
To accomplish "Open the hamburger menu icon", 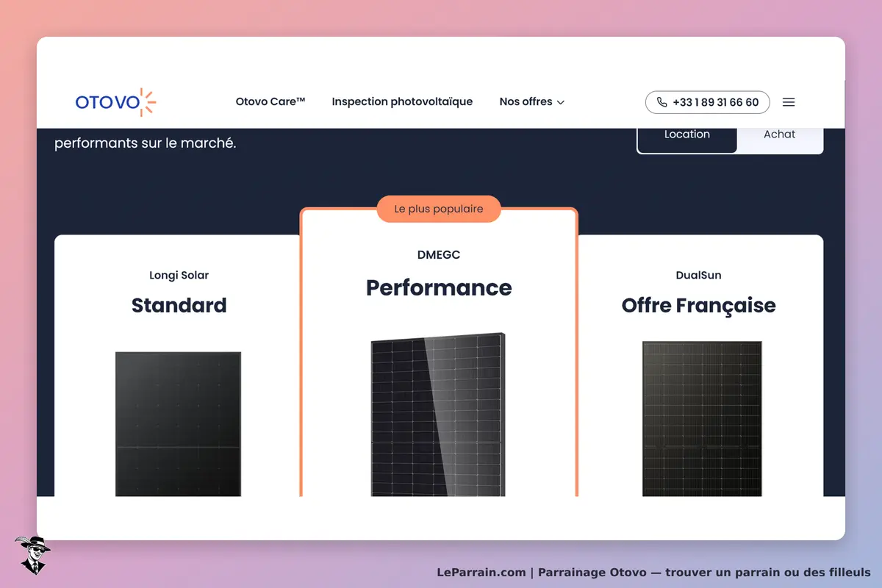I will pyautogui.click(x=789, y=102).
